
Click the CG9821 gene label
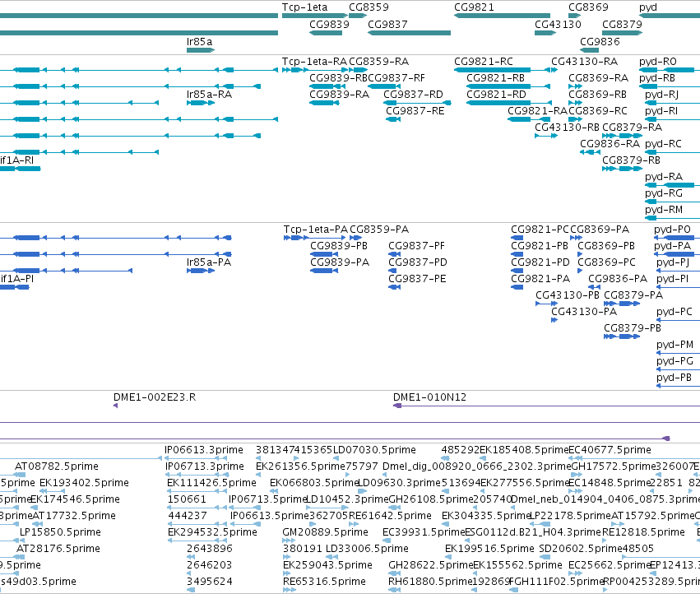click(x=474, y=7)
